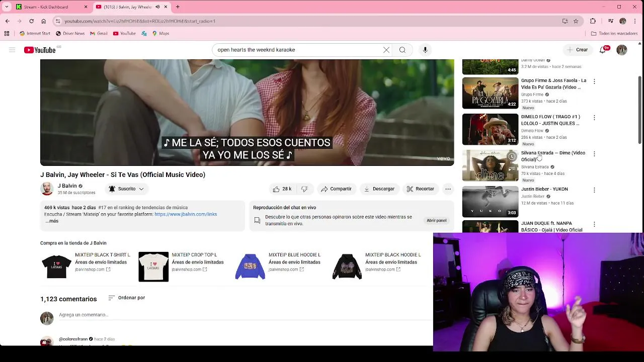The width and height of the screenshot is (644, 362).
Task: Open Suscrito subscription options dropdown
Action: [127, 189]
